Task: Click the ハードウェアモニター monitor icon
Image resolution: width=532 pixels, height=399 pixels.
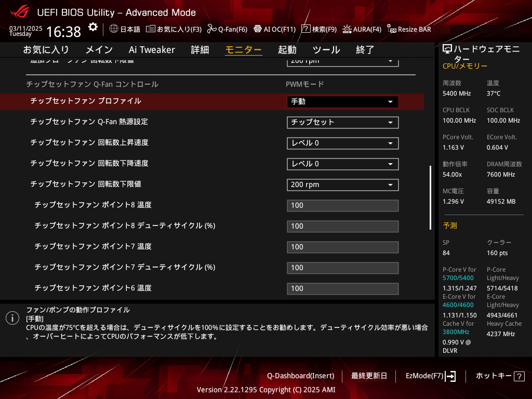Action: 447,49
